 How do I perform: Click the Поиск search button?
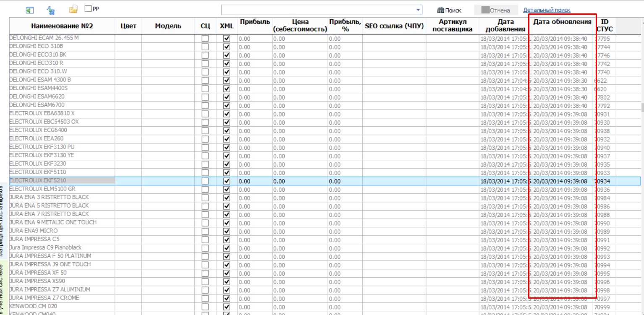coord(449,10)
